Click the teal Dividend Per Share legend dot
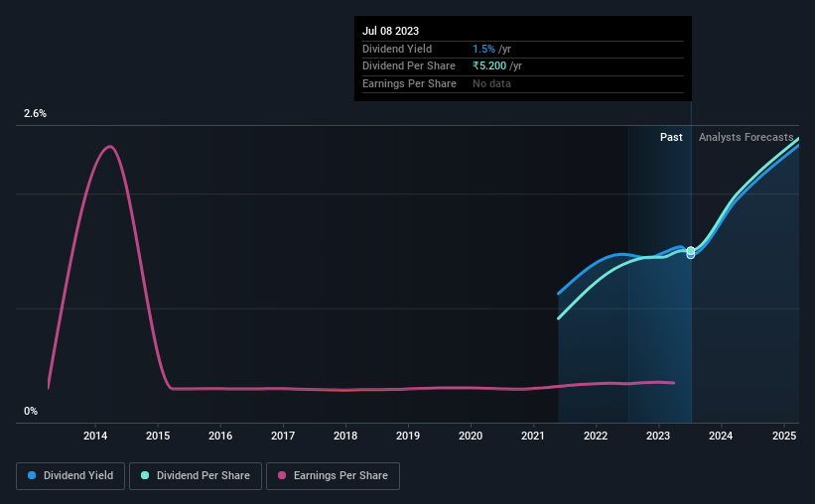The image size is (815, 504). coord(145,475)
